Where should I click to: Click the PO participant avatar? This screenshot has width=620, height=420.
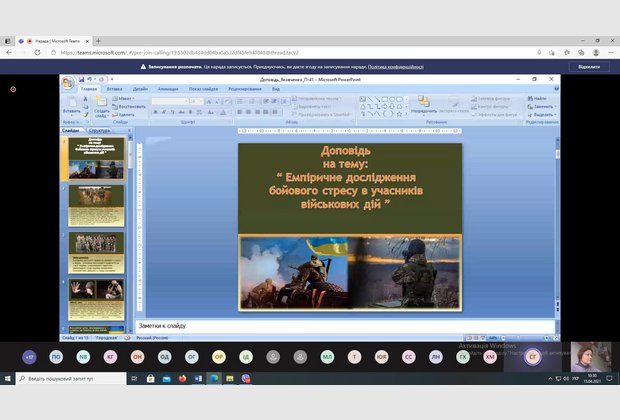[56, 356]
